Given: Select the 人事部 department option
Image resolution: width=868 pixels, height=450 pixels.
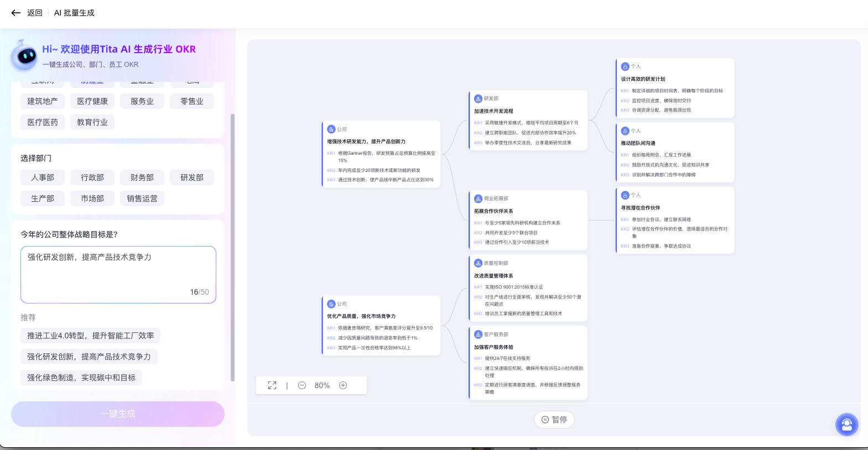Looking at the screenshot, I should click(43, 177).
